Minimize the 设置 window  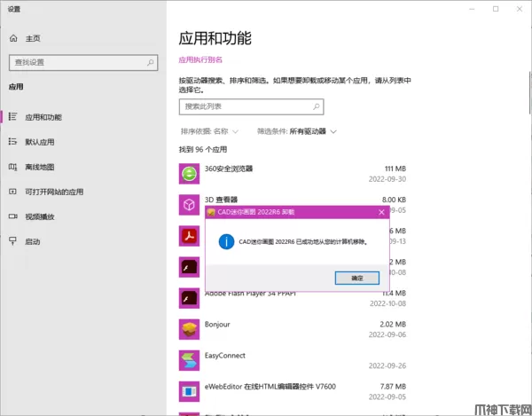(472, 9)
